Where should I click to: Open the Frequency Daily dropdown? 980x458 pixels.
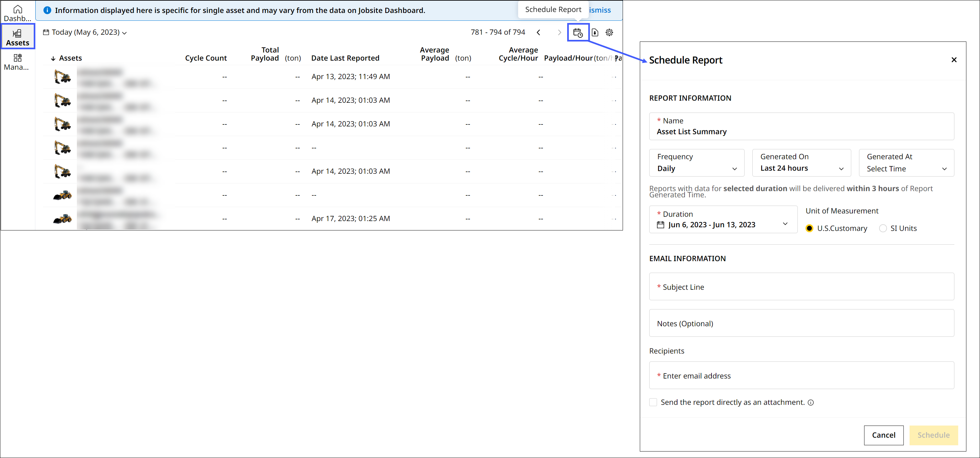point(696,163)
